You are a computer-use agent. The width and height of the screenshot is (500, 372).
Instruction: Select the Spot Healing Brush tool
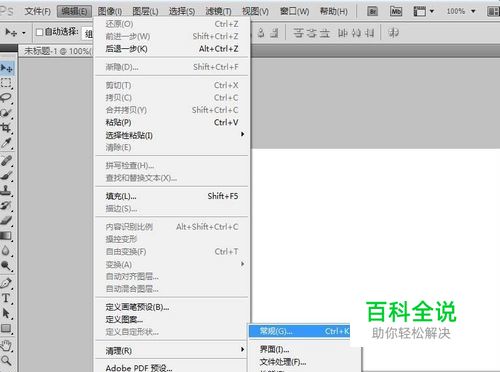tap(6, 161)
